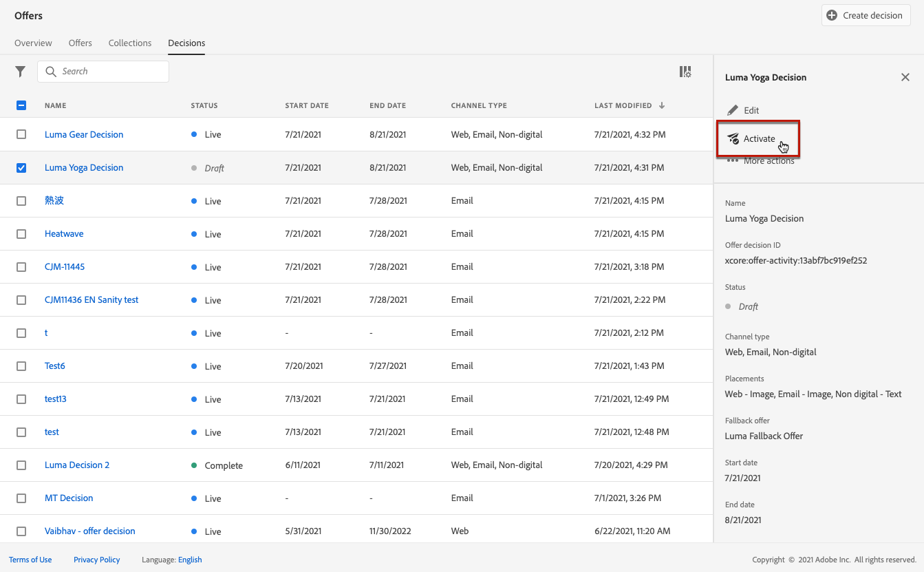Open More actions ellipsis menu
924x572 pixels.
point(733,161)
